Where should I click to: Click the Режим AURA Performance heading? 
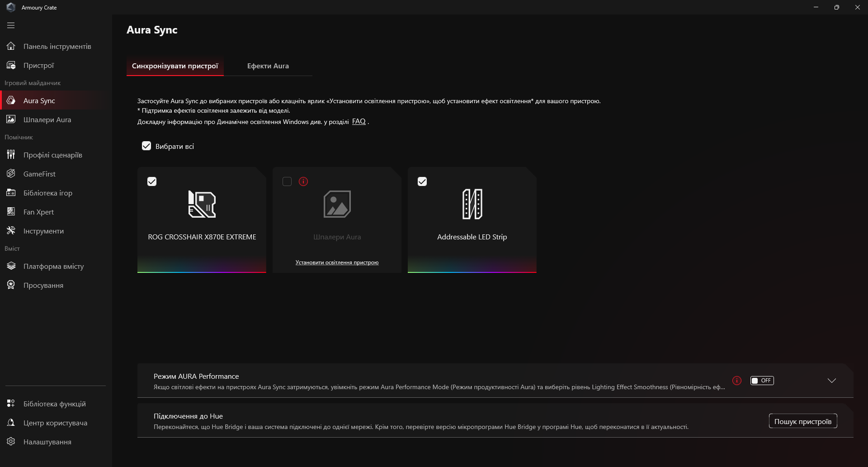pyautogui.click(x=196, y=376)
